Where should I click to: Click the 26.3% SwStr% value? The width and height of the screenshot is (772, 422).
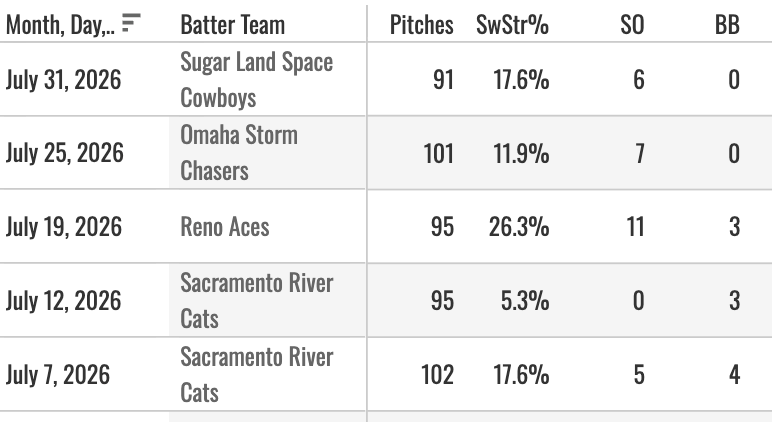[519, 227]
